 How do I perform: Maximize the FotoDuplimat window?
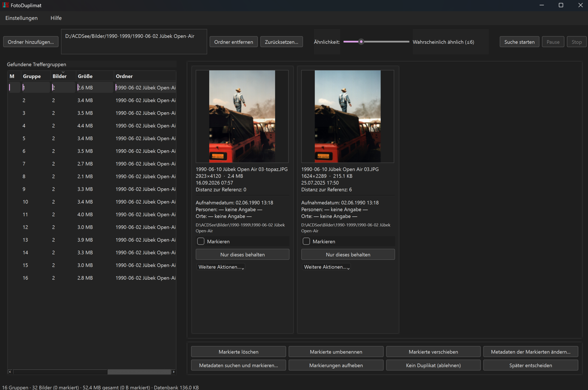[x=561, y=5]
